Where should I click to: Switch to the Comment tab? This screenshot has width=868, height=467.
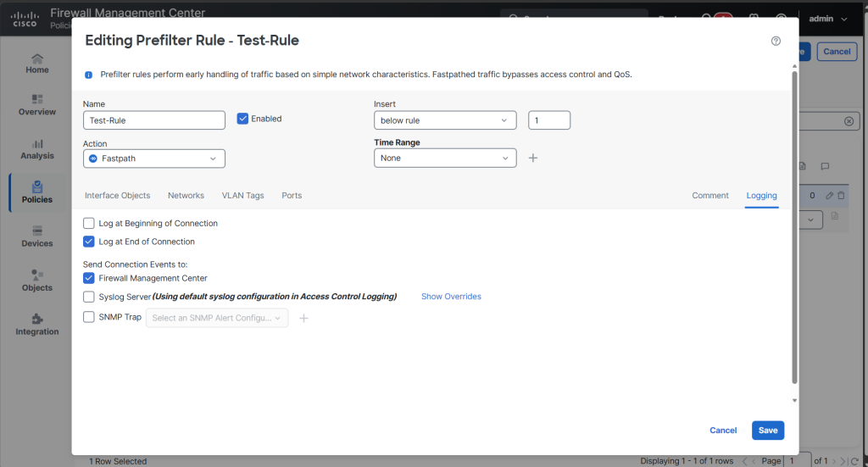point(710,195)
